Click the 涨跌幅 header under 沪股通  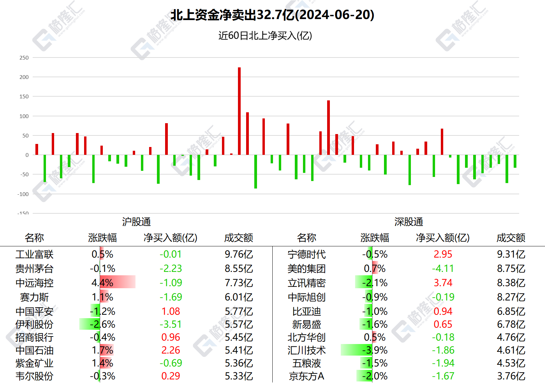102,238
